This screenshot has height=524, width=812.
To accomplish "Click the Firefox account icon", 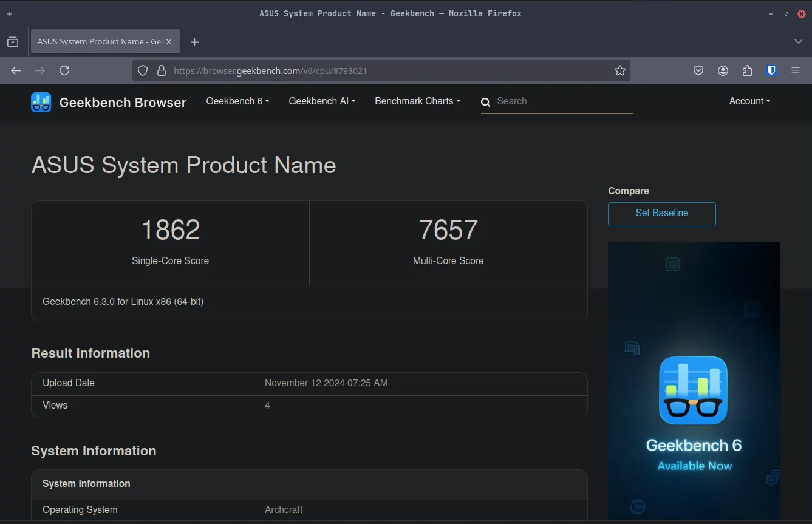I will 723,70.
